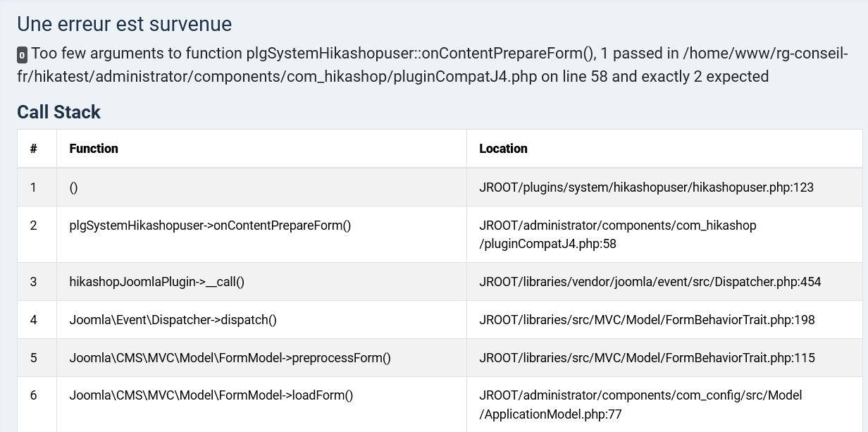Click the Location column header

point(503,149)
